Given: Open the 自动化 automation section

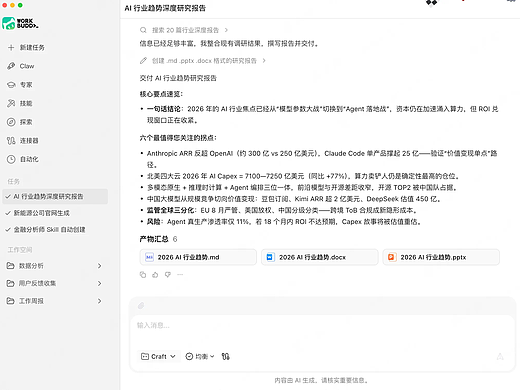Looking at the screenshot, I should (23, 159).
